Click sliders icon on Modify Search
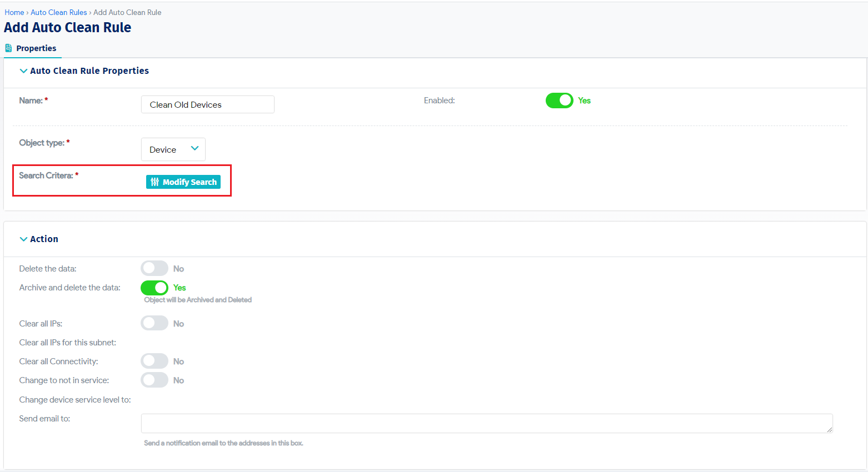This screenshot has width=868, height=472. 155,182
